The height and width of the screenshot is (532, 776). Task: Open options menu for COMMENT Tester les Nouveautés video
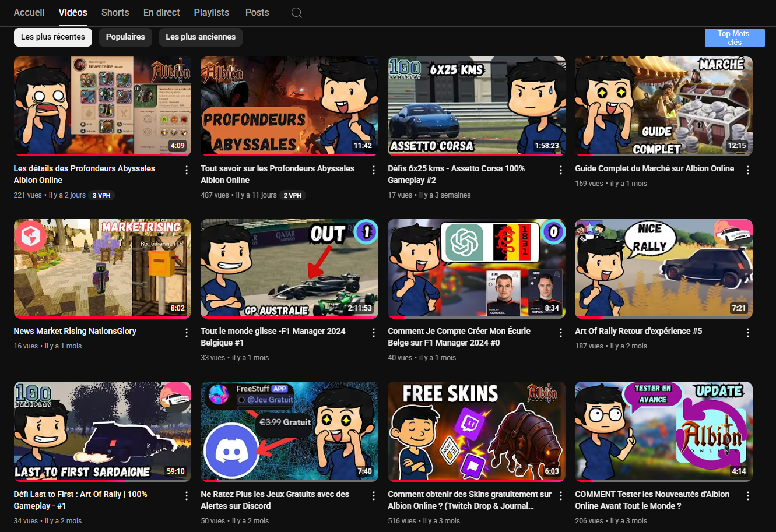pos(748,496)
